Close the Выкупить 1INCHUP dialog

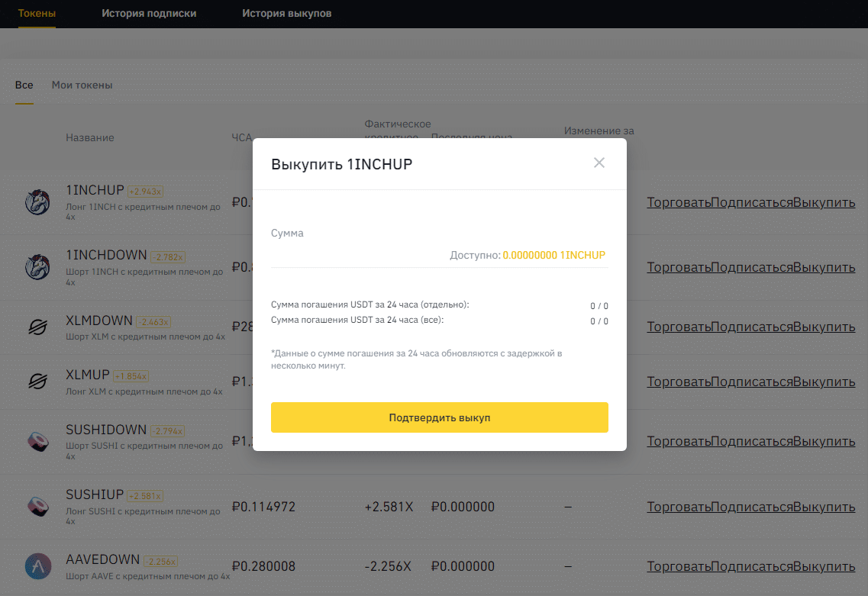tap(599, 163)
